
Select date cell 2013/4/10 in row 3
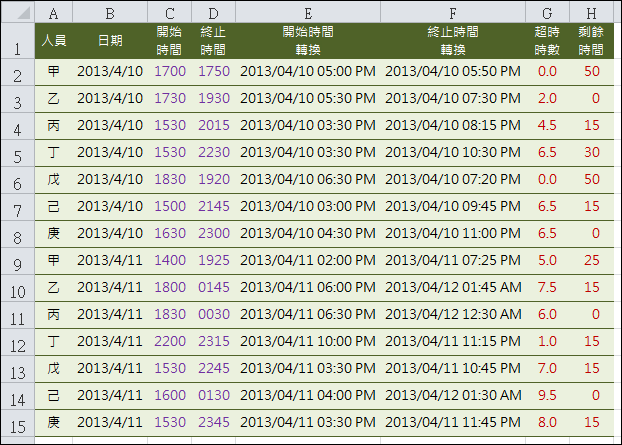click(x=110, y=99)
